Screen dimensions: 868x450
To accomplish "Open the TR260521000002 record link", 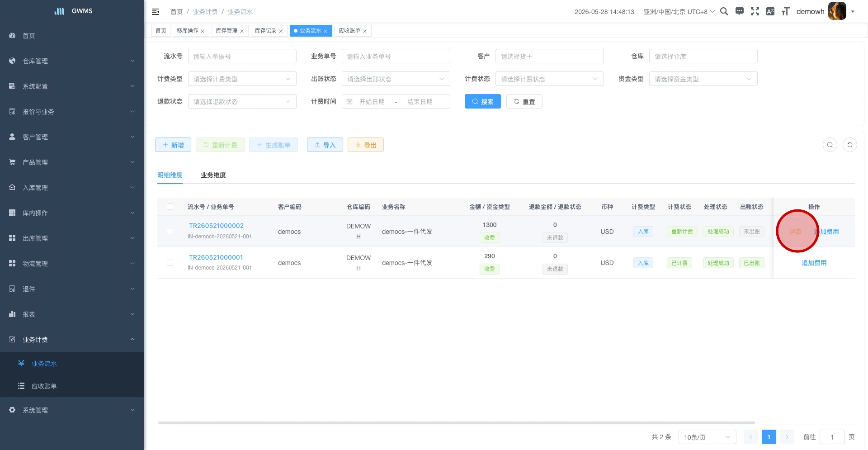I will tap(216, 226).
